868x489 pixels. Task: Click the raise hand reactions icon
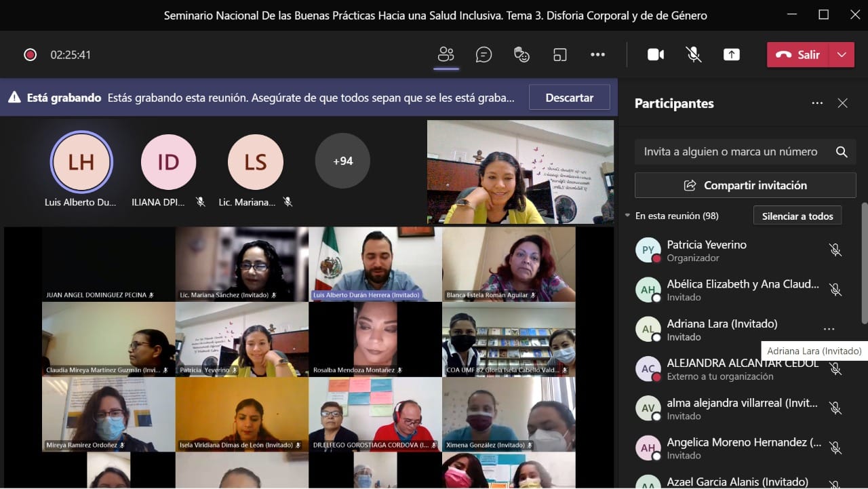point(521,55)
